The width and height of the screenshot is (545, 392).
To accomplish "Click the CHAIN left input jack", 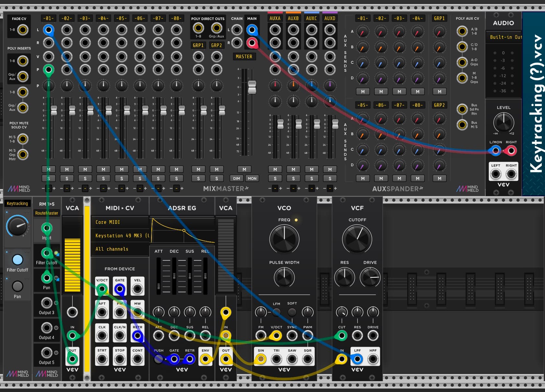I will click(237, 30).
